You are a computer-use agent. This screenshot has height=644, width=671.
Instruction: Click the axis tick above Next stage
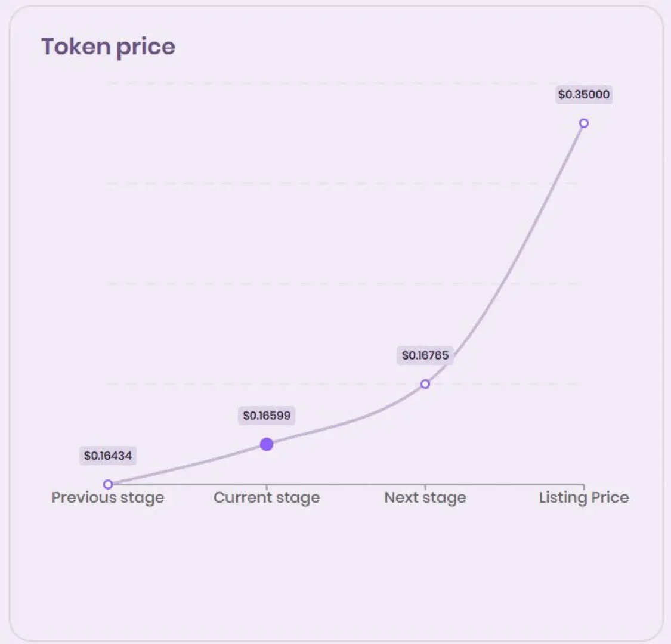tap(425, 487)
